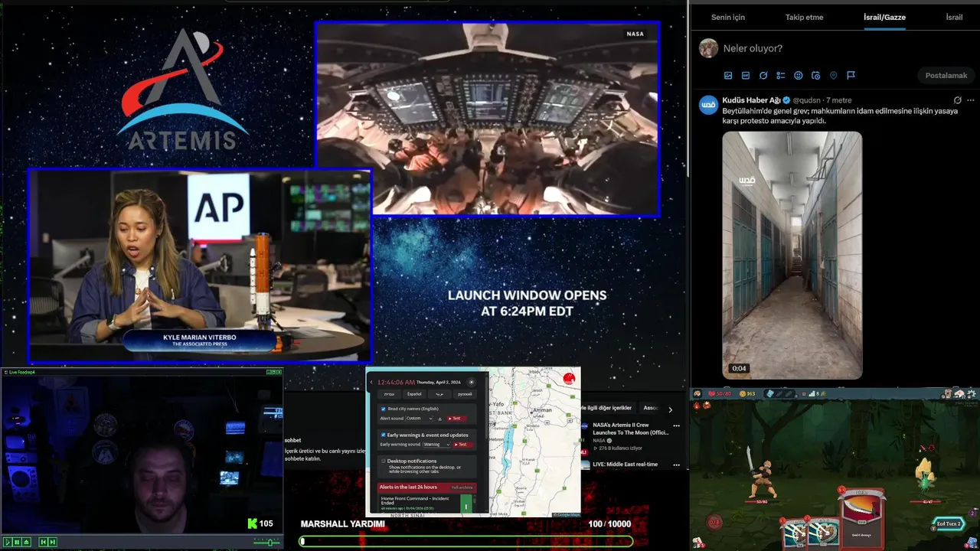Viewport: 980px width, 551px height.
Task: Click the NASA channel avatar in recommendations
Action: tap(586, 425)
